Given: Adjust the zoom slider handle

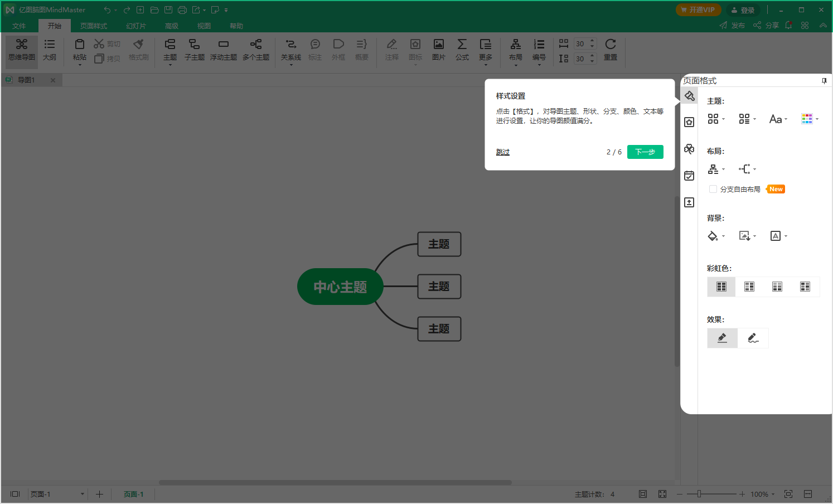Looking at the screenshot, I should pos(699,494).
